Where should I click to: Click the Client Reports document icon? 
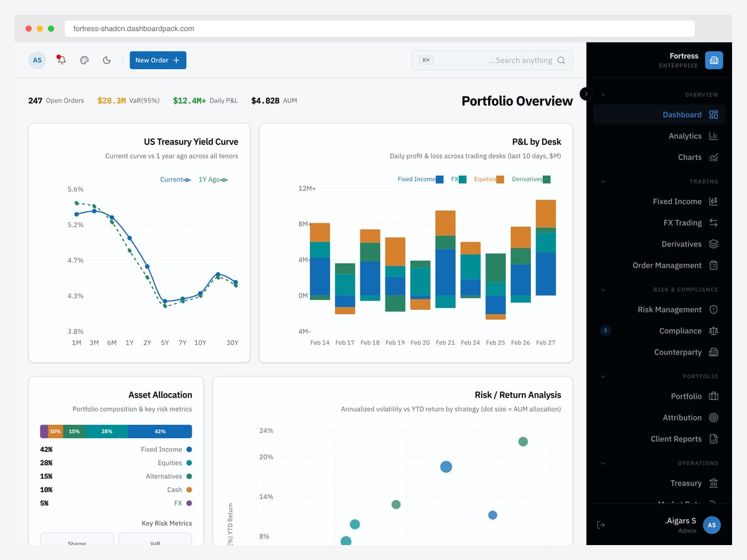pyautogui.click(x=713, y=439)
